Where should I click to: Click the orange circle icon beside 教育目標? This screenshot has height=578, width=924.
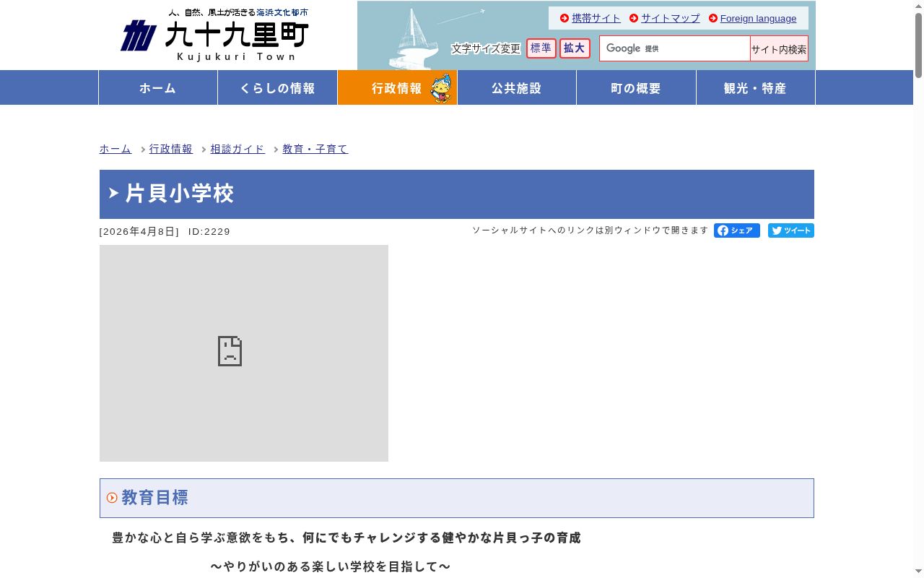point(112,498)
